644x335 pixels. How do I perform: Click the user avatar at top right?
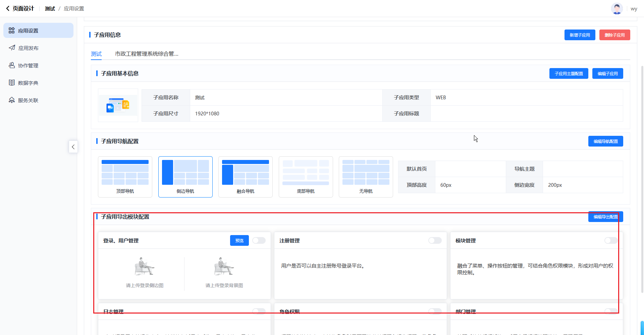point(616,9)
